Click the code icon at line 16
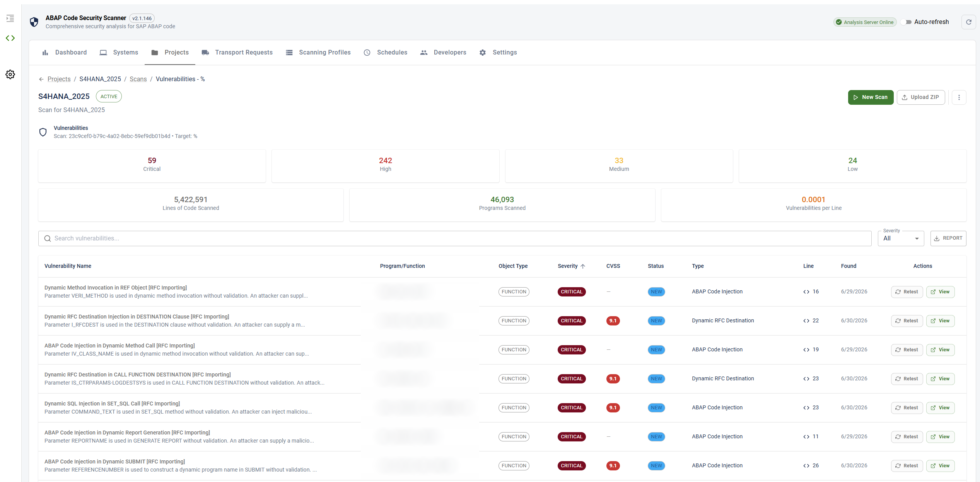 tap(806, 292)
